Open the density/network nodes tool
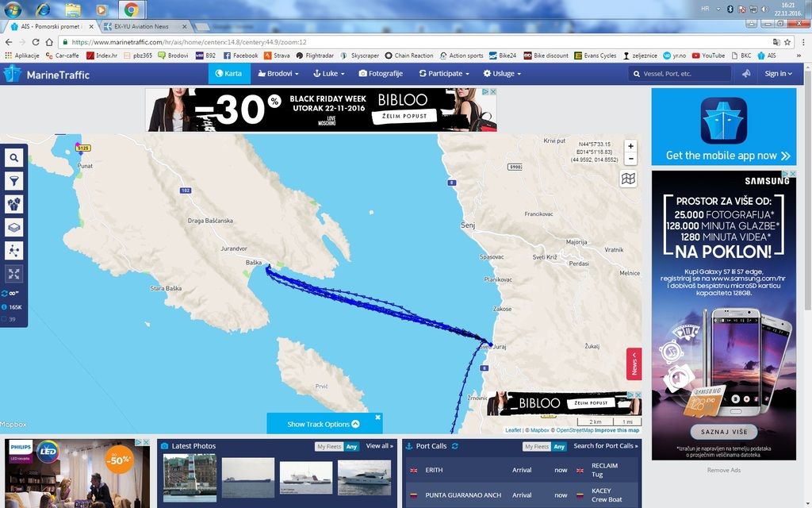Image resolution: width=812 pixels, height=508 pixels. [14, 251]
